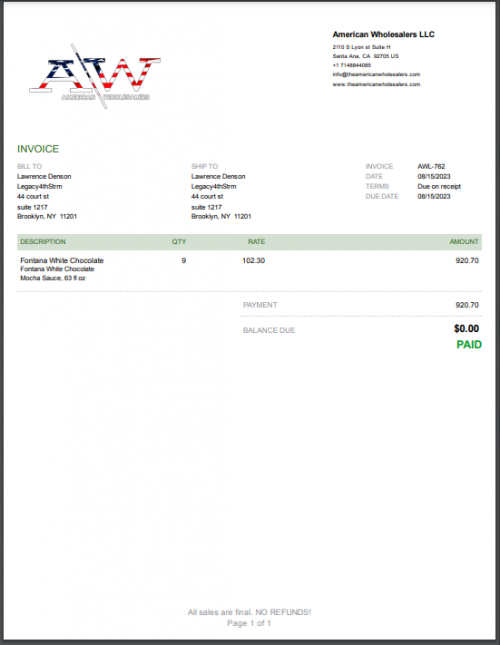Click the TERMS value Due on receipt
Screen dimensions: 500x645
(x=439, y=186)
